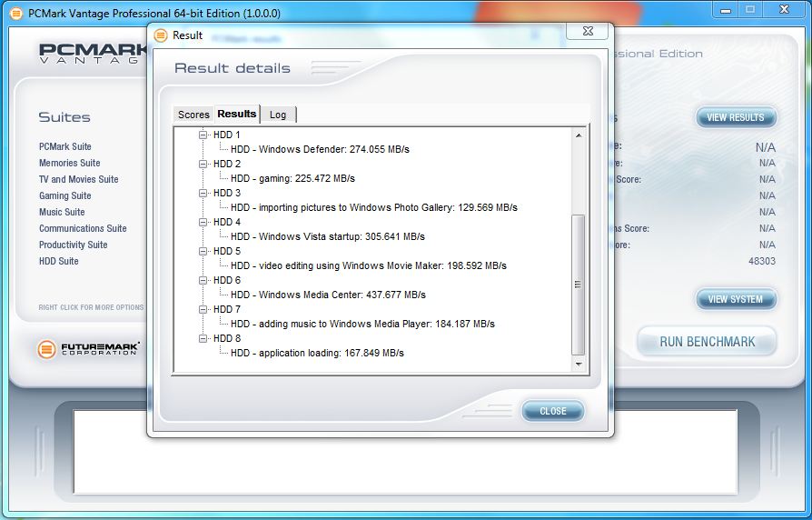Select importing pictures to Photo Gallery row

click(x=374, y=207)
